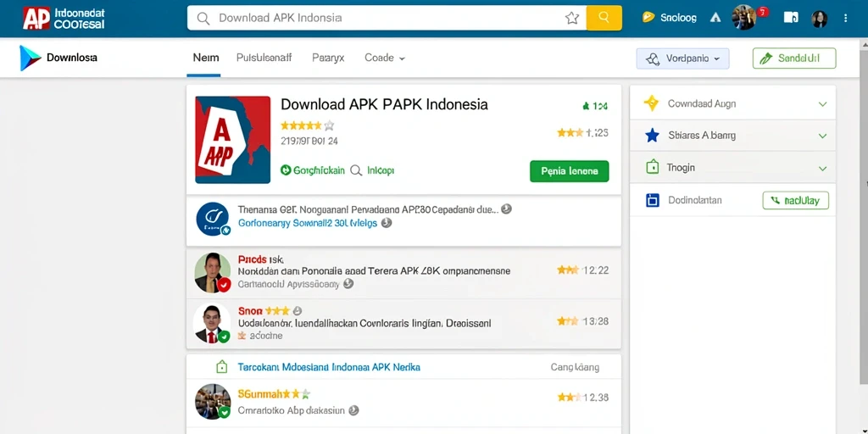
Task: Click the '13.28' rating in Snoa row
Action: [595, 321]
